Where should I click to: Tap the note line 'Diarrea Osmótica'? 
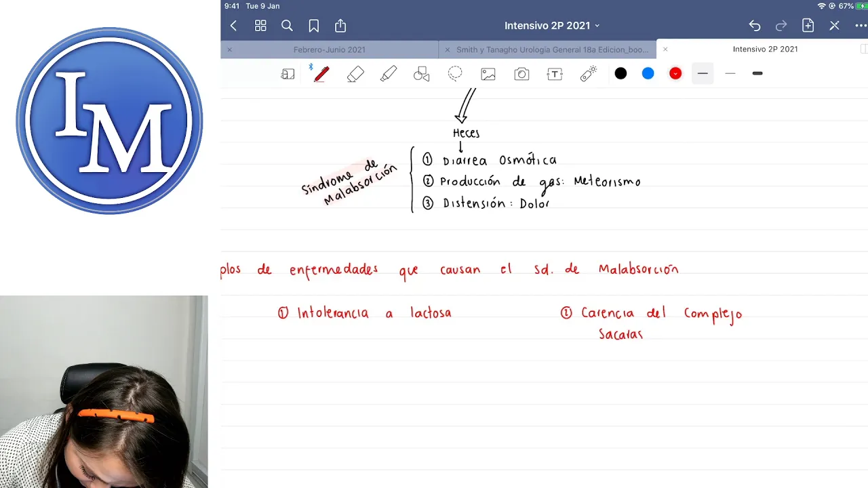tap(499, 161)
